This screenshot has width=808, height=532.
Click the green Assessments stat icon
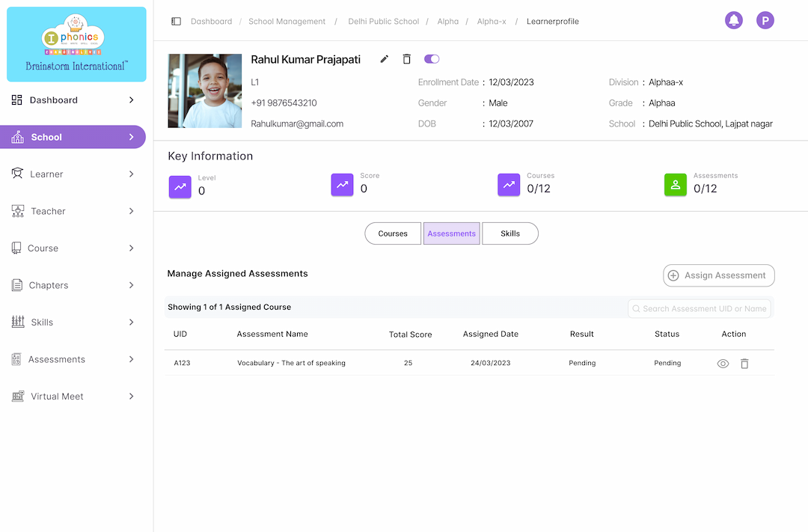(x=676, y=185)
